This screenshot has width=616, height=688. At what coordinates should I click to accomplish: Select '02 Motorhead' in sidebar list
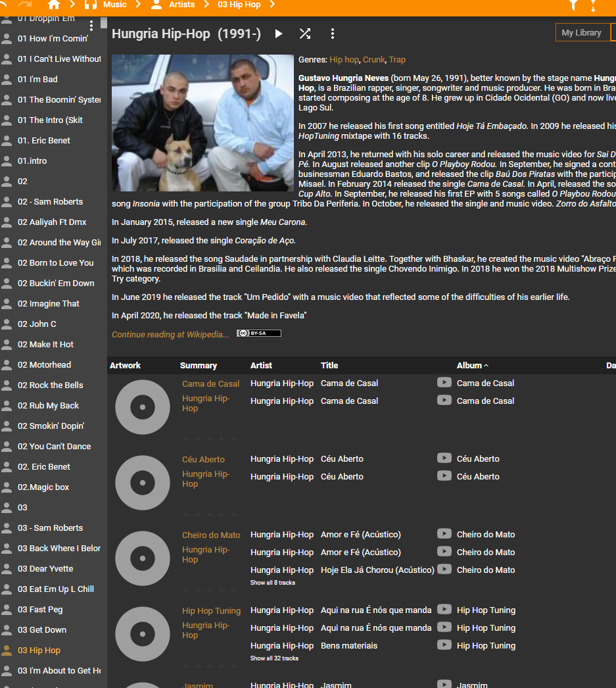tap(44, 365)
